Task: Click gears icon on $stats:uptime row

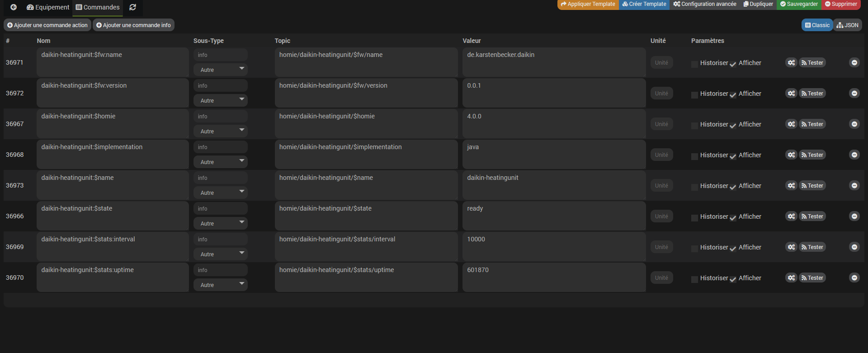Action: (x=791, y=278)
